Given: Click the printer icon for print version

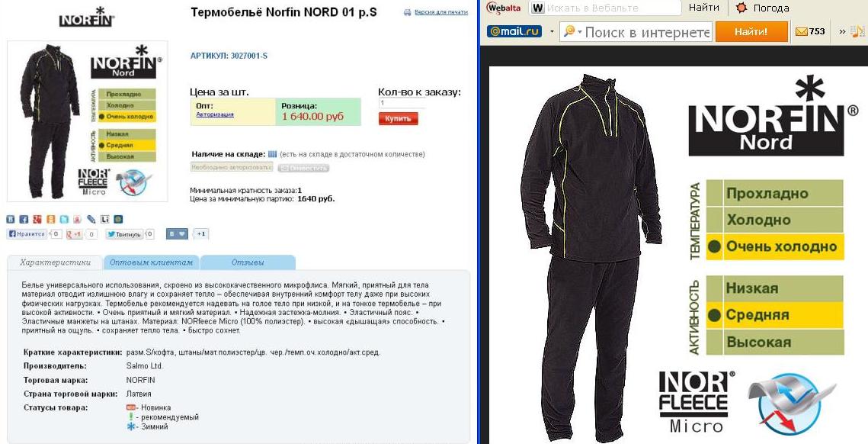Looking at the screenshot, I should 408,12.
